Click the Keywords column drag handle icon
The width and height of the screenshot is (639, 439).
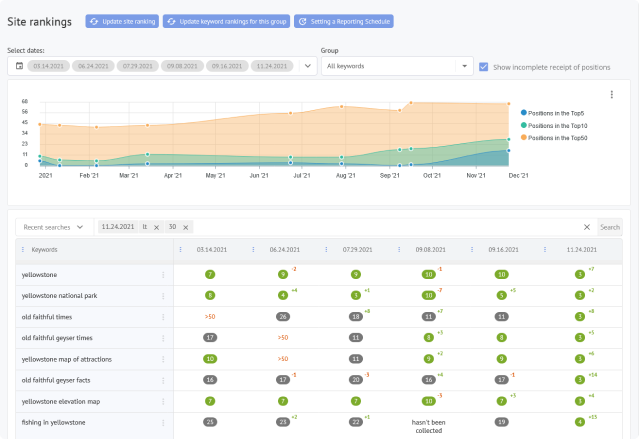[x=24, y=250]
